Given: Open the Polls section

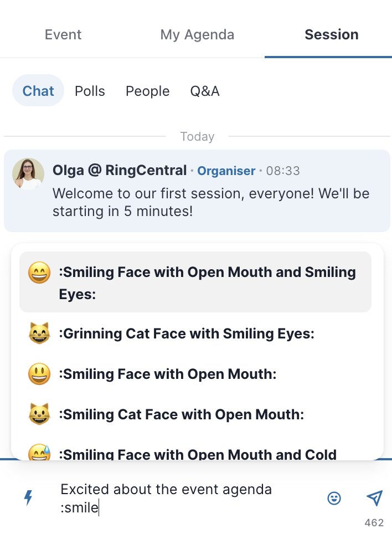Looking at the screenshot, I should point(90,91).
